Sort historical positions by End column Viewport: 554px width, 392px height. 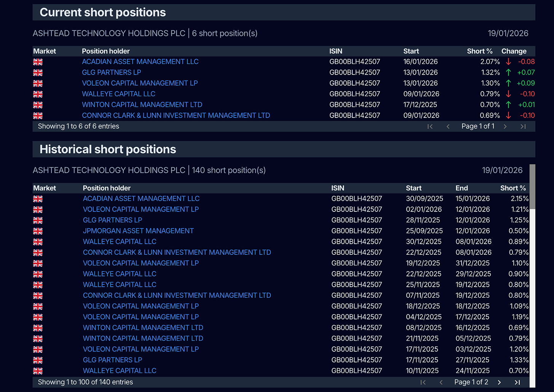[x=462, y=188]
